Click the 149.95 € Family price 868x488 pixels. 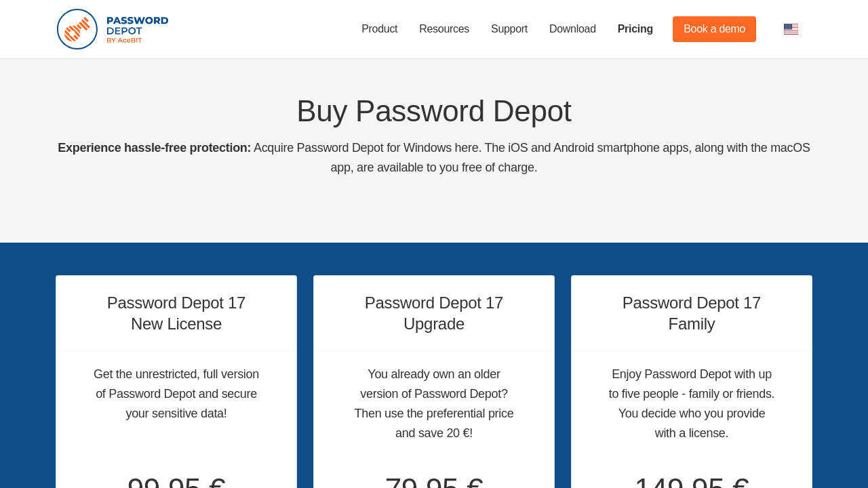691,483
